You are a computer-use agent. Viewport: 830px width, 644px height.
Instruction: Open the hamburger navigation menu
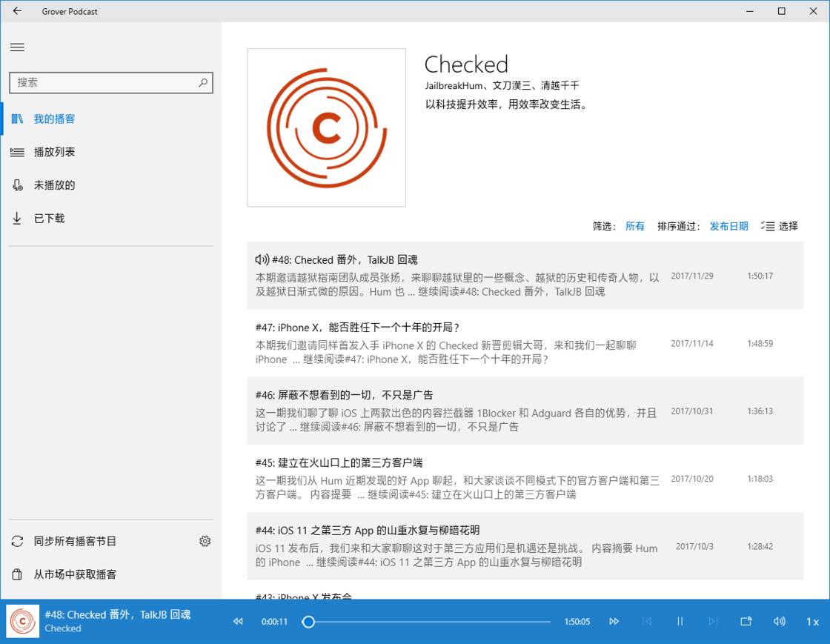18,47
